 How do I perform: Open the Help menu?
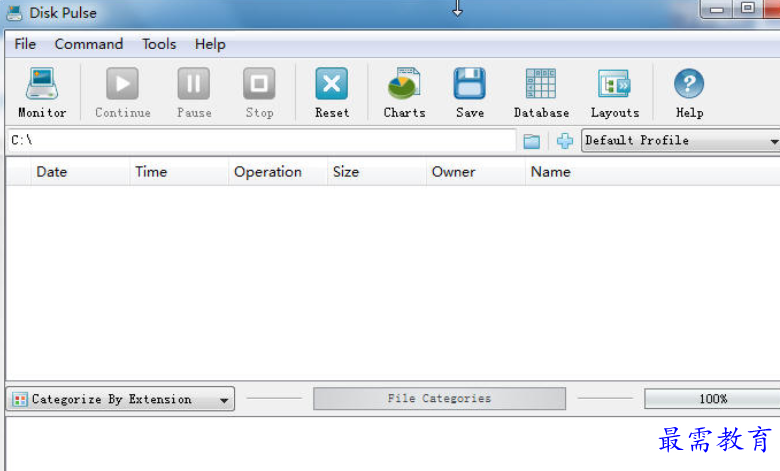click(x=210, y=44)
